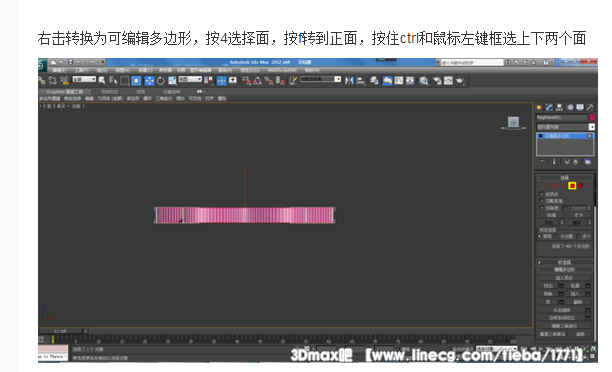Activate Select and Rotate tool
The image size is (612, 372).
161,81
